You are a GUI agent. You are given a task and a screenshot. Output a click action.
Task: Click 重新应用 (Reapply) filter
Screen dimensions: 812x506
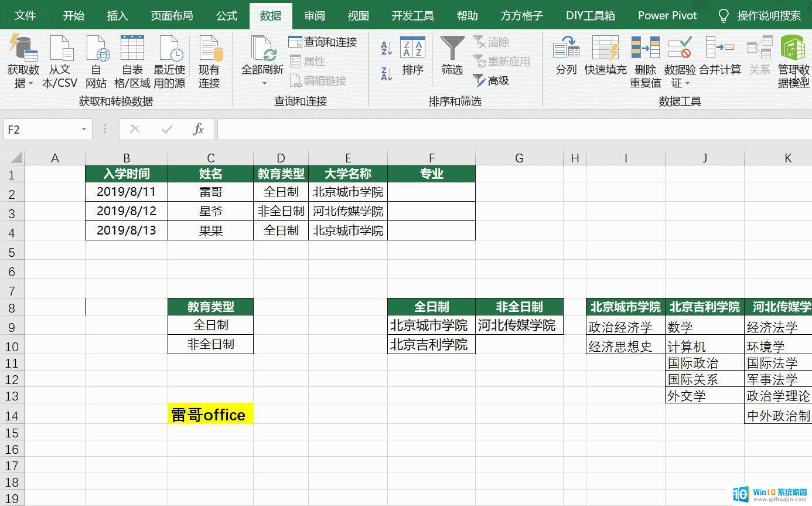point(501,62)
